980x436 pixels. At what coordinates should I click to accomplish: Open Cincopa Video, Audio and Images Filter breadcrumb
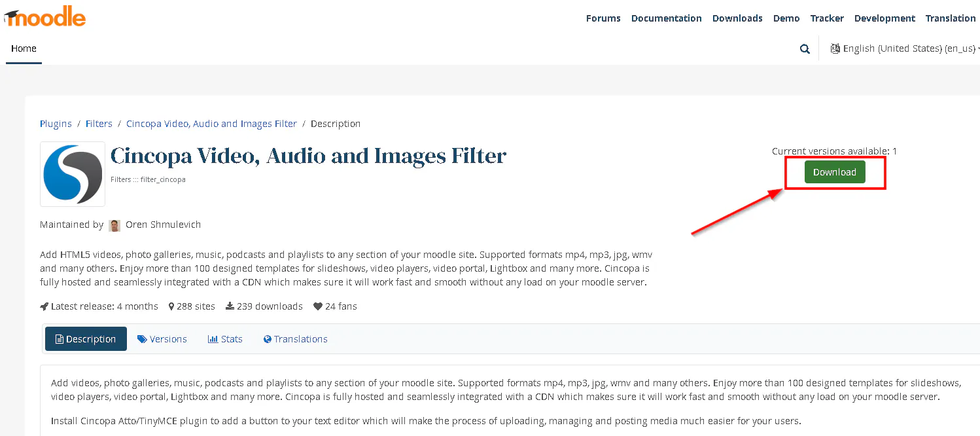pyautogui.click(x=211, y=124)
